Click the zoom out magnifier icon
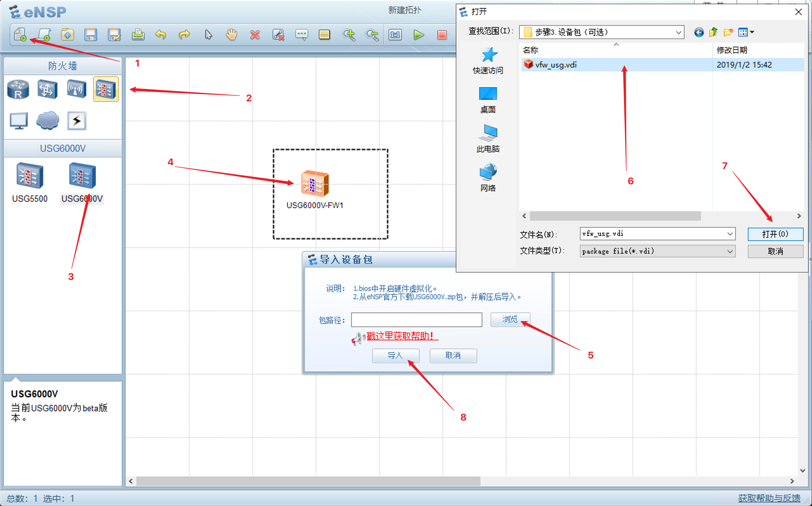812x506 pixels. 372,35
